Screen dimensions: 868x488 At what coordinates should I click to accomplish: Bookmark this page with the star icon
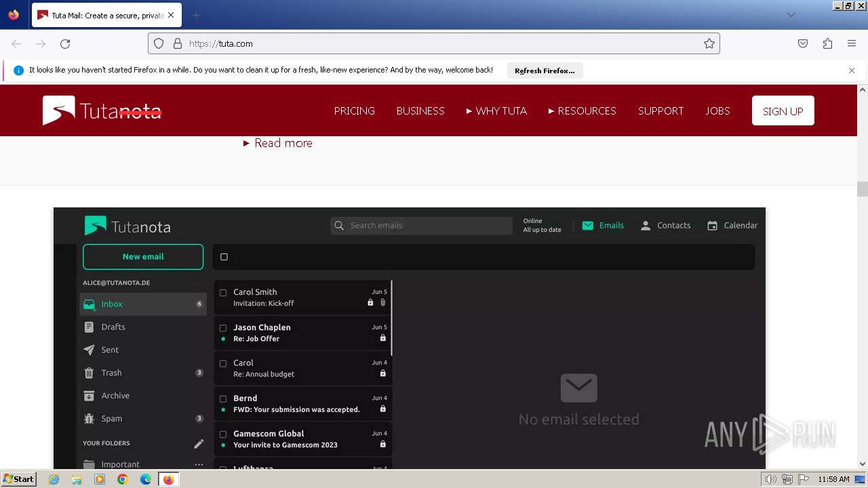709,43
